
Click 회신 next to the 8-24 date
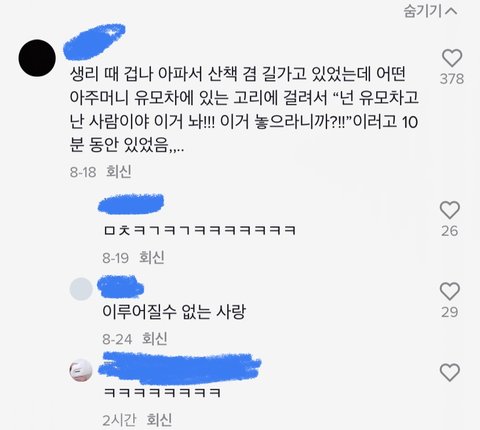pos(155,339)
